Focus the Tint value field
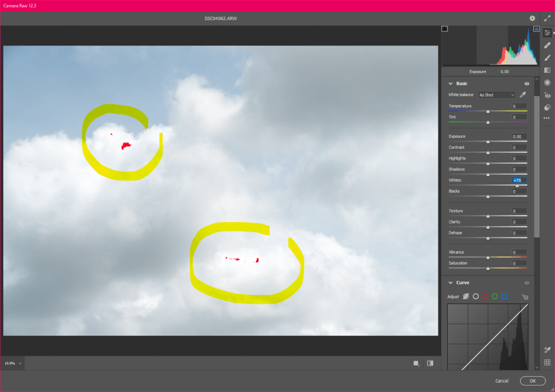The image size is (555, 392). (x=519, y=117)
